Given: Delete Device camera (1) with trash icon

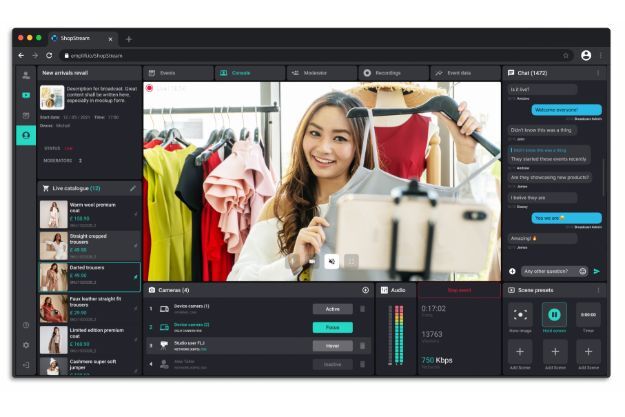Looking at the screenshot, I should tap(363, 309).
